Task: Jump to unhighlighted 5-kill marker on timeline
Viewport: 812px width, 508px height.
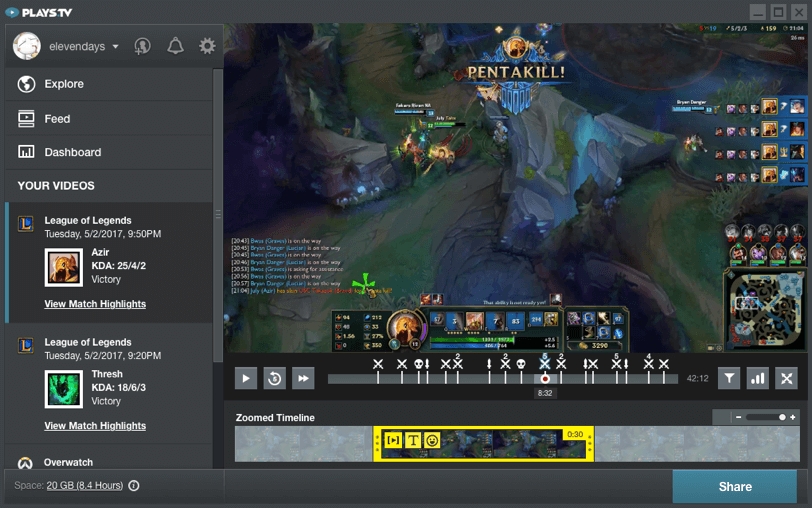Action: tap(616, 363)
